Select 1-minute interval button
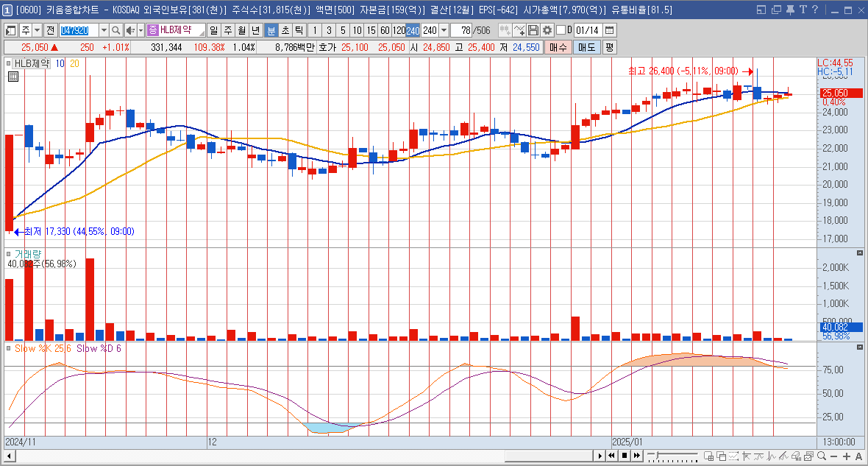The height and width of the screenshot is (466, 868). pyautogui.click(x=315, y=30)
